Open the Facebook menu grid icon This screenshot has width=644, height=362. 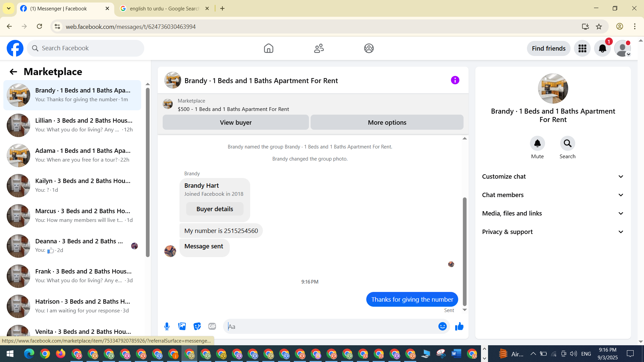click(582, 49)
